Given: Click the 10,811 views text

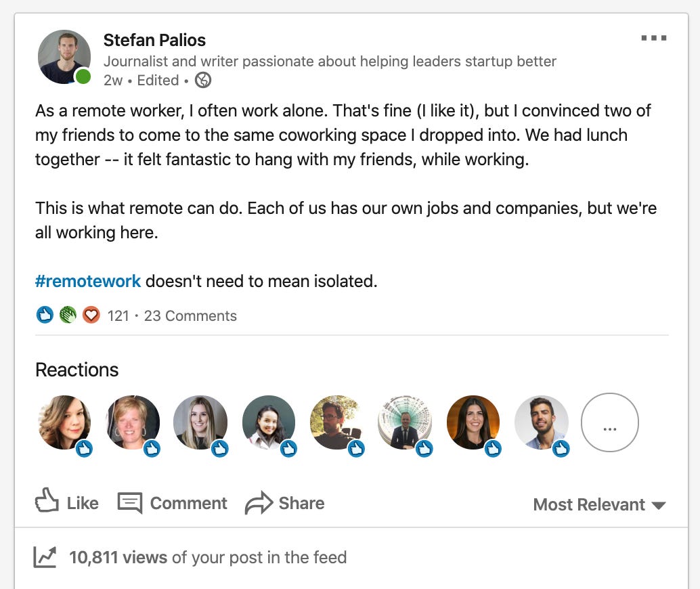Looking at the screenshot, I should tap(118, 557).
